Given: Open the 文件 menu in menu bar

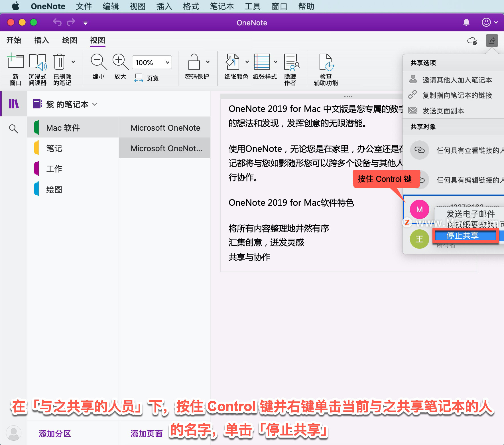Looking at the screenshot, I should point(84,6).
